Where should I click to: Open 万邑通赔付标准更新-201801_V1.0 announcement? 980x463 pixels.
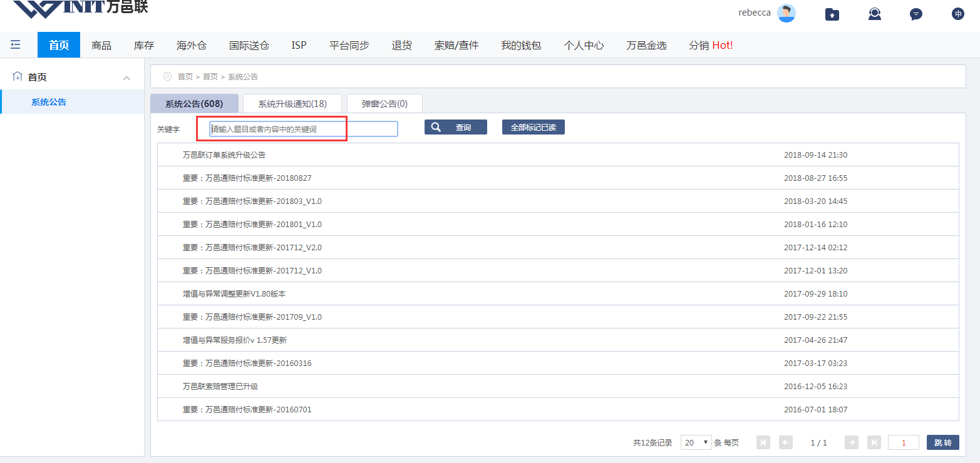pyautogui.click(x=252, y=224)
